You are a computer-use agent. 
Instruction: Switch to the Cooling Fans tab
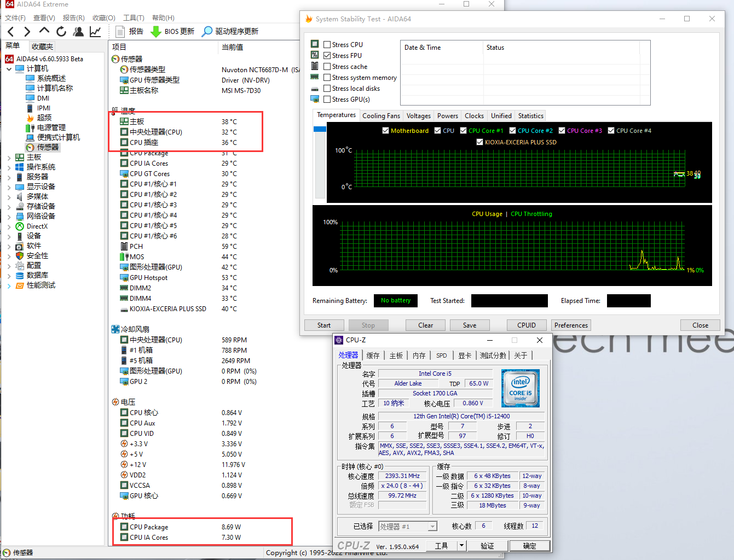[381, 116]
